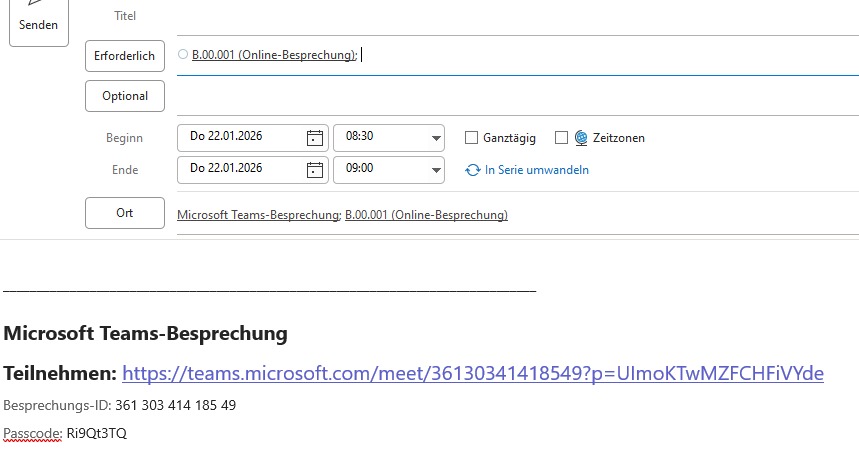Expand the 08:30 start time dropdown

point(435,138)
